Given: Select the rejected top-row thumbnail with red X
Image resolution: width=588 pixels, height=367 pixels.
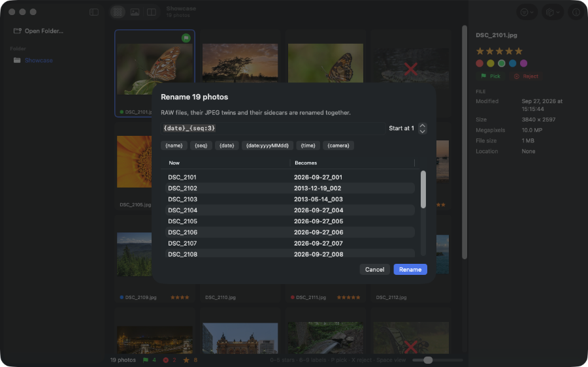Looking at the screenshot, I should (x=411, y=67).
